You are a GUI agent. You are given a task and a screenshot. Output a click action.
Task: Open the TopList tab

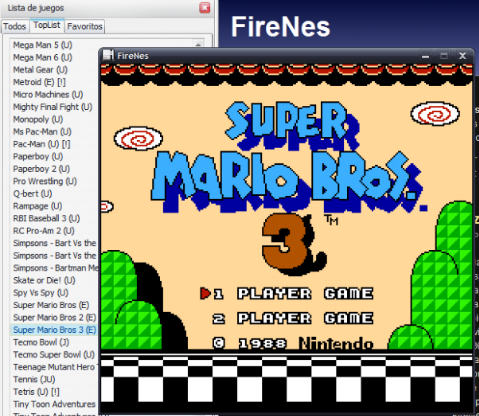click(x=47, y=25)
